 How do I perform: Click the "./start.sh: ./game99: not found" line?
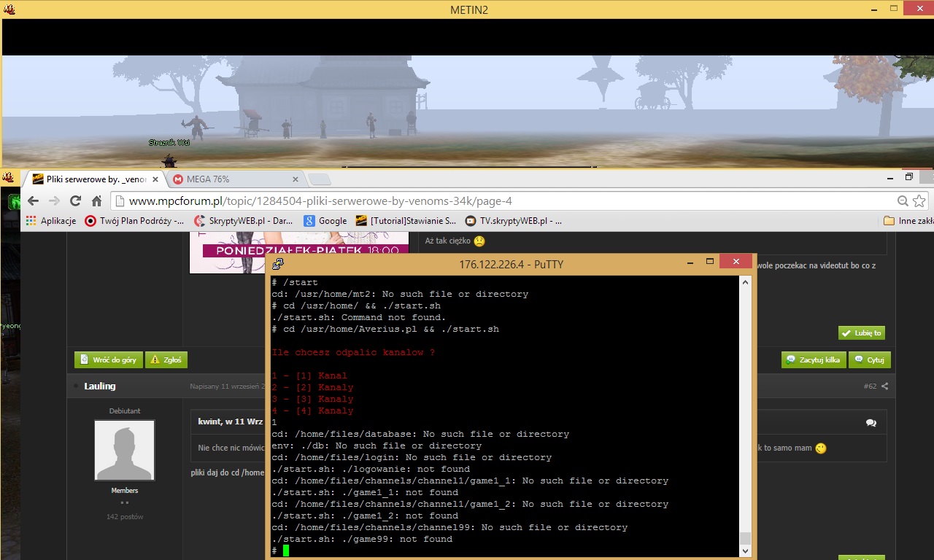(x=362, y=539)
